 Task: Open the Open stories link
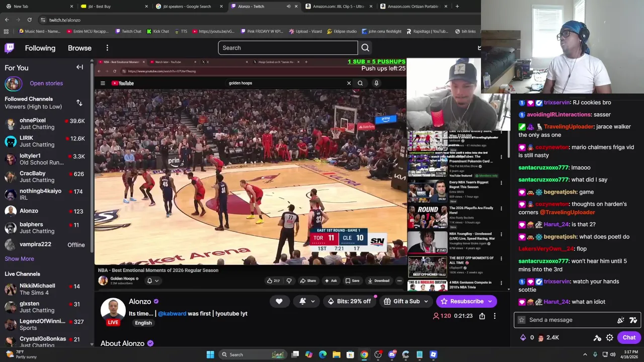click(46, 83)
